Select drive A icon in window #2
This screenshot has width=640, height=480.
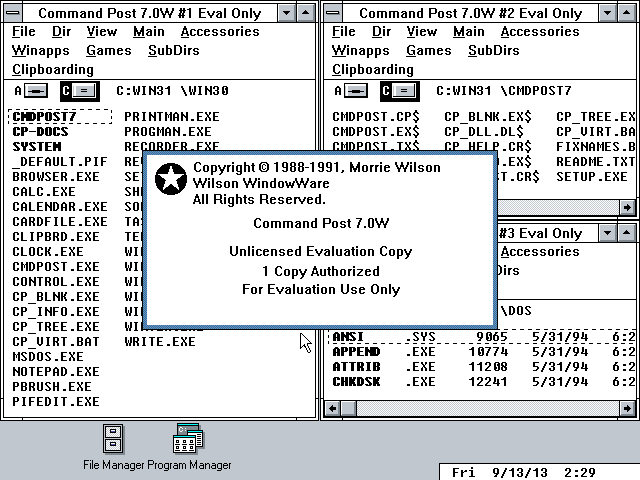351,91
